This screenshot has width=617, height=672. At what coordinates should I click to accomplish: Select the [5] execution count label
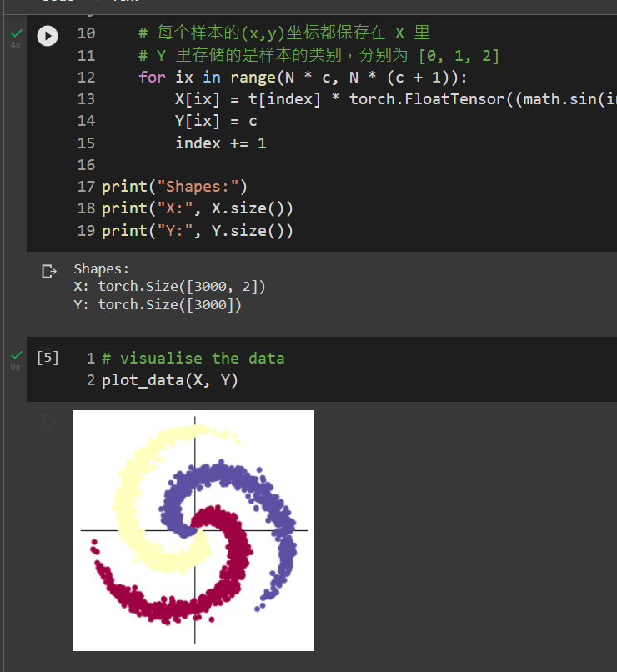pyautogui.click(x=48, y=358)
